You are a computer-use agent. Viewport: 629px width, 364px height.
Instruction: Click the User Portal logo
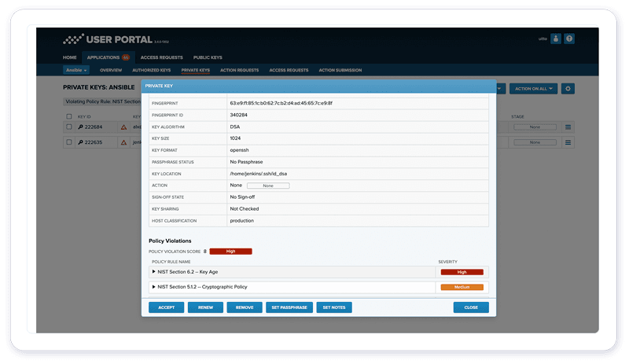[x=116, y=39]
